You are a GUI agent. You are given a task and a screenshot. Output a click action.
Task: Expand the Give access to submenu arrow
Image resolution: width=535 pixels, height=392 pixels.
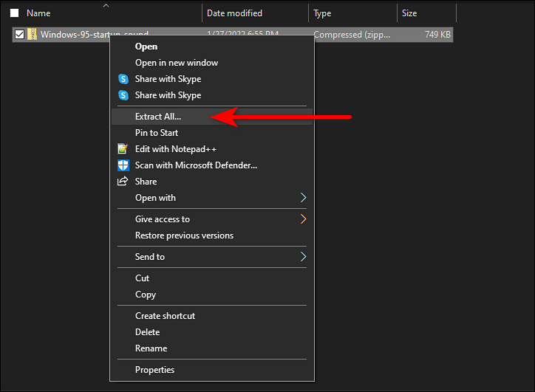click(303, 219)
